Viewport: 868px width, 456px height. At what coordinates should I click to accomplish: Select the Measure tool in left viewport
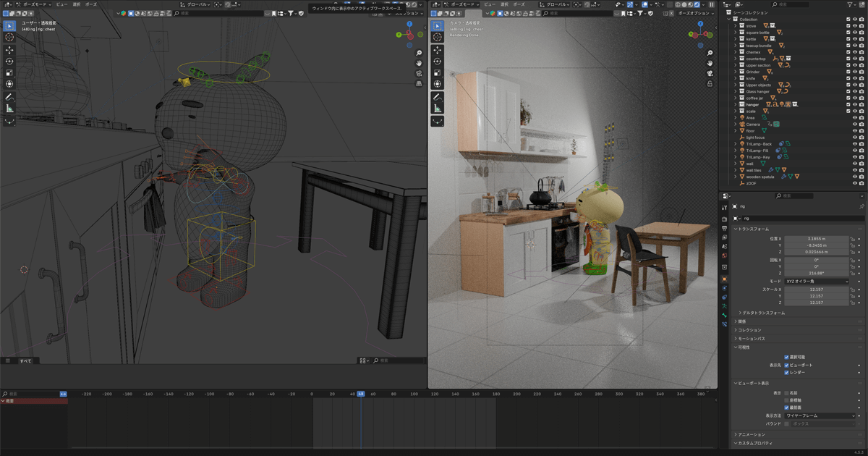click(9, 108)
